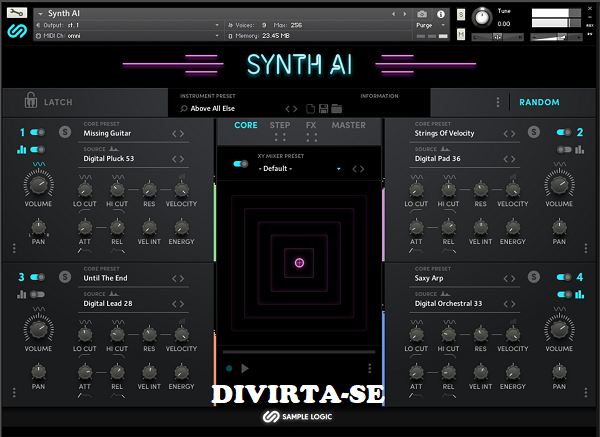Toggle core 1 power switch
This screenshot has width=600, height=437.
click(x=38, y=132)
